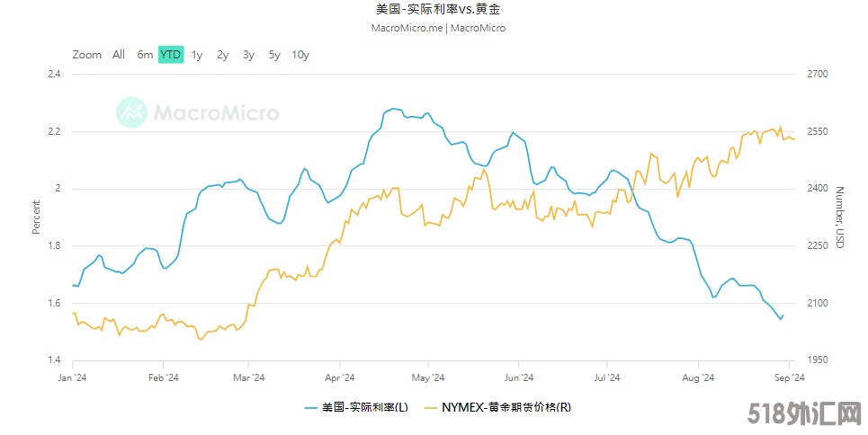Click the Apr '24 x-axis label
Viewport: 868px width, 435px height.
339,378
